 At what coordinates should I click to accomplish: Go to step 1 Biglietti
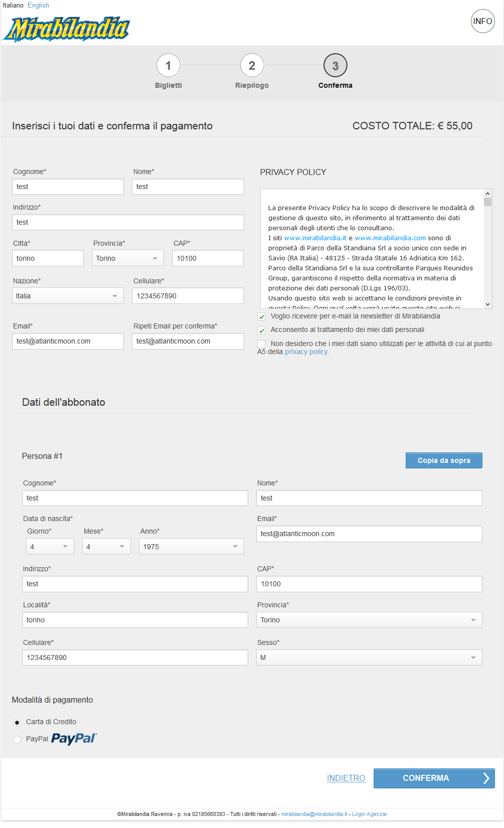[169, 71]
